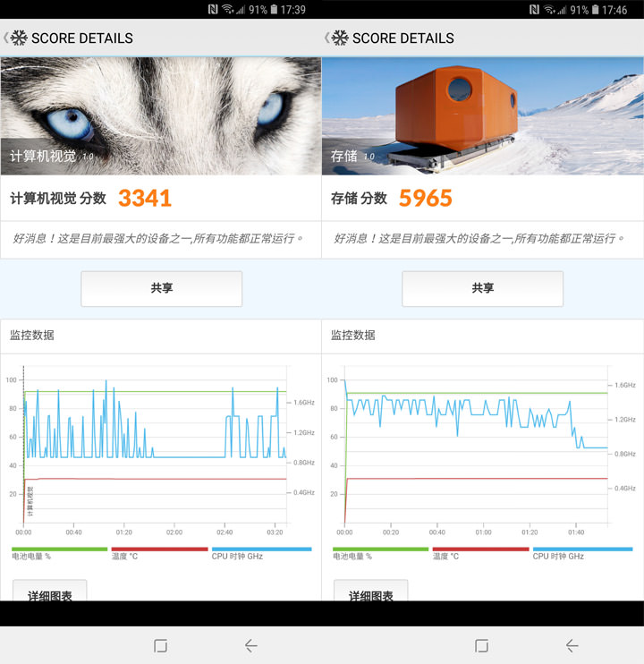Click the snowflake logo beside the 17:39 screen's title
644x664 pixels.
tap(20, 38)
